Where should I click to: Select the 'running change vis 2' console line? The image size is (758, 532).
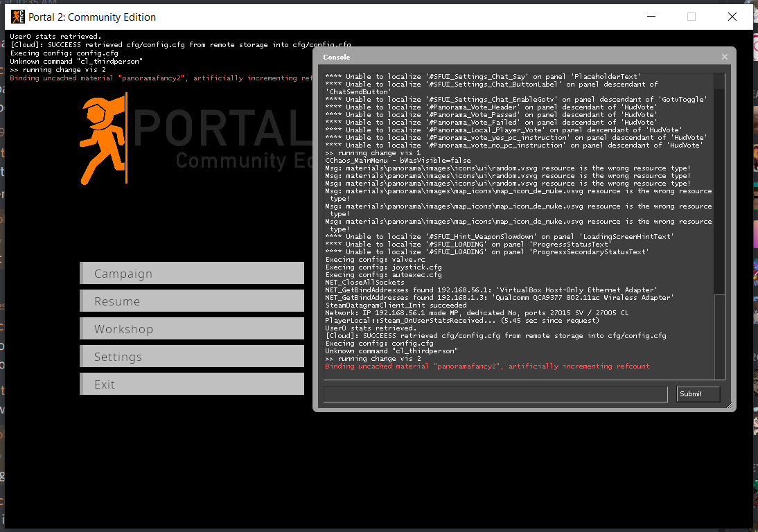click(x=375, y=358)
